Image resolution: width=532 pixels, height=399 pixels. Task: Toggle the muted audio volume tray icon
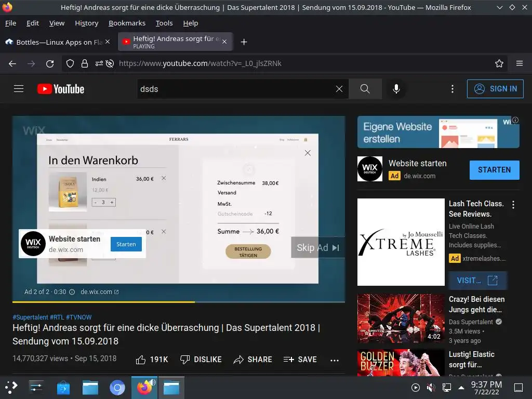coord(431,388)
